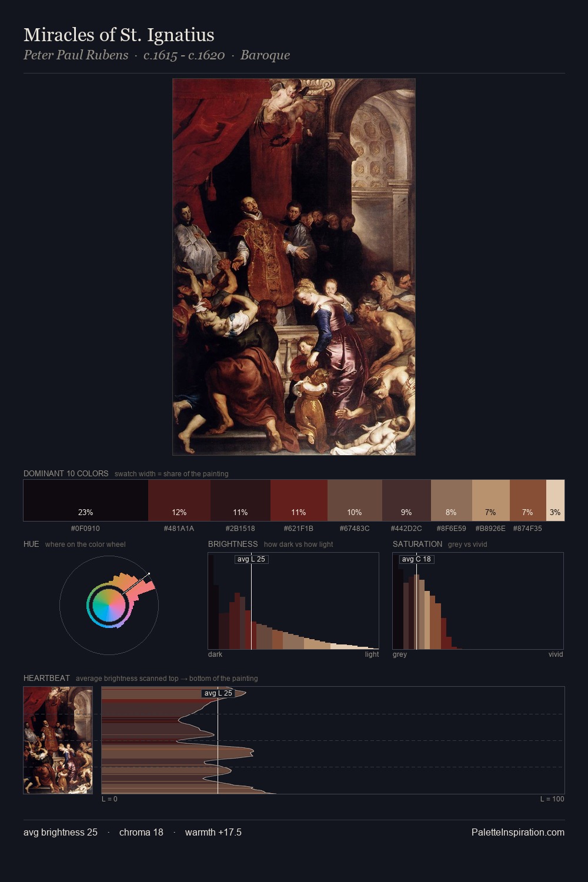This screenshot has width=588, height=882.
Task: Click the caption how dark vs how light
Action: coord(298,544)
